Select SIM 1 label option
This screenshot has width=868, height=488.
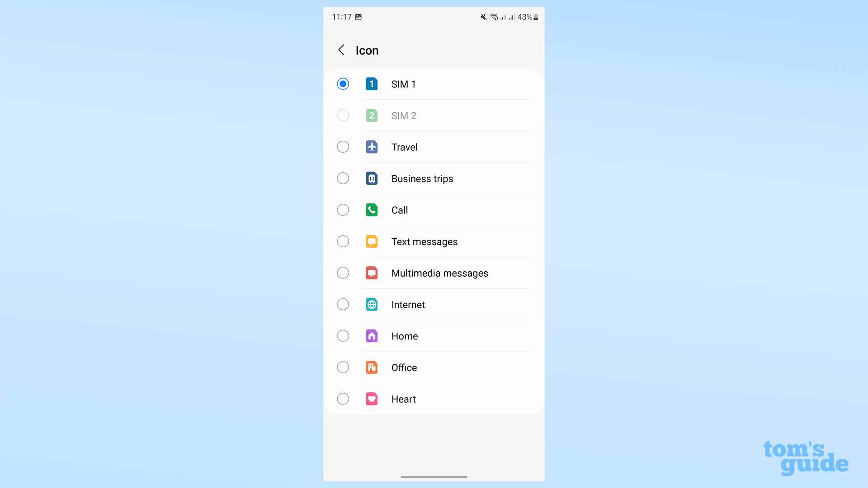tap(404, 84)
